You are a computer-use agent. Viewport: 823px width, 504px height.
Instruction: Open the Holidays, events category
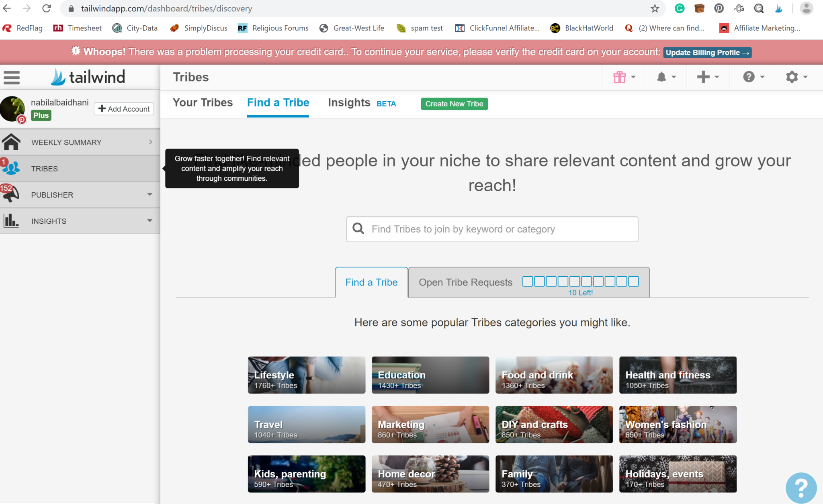tap(678, 474)
